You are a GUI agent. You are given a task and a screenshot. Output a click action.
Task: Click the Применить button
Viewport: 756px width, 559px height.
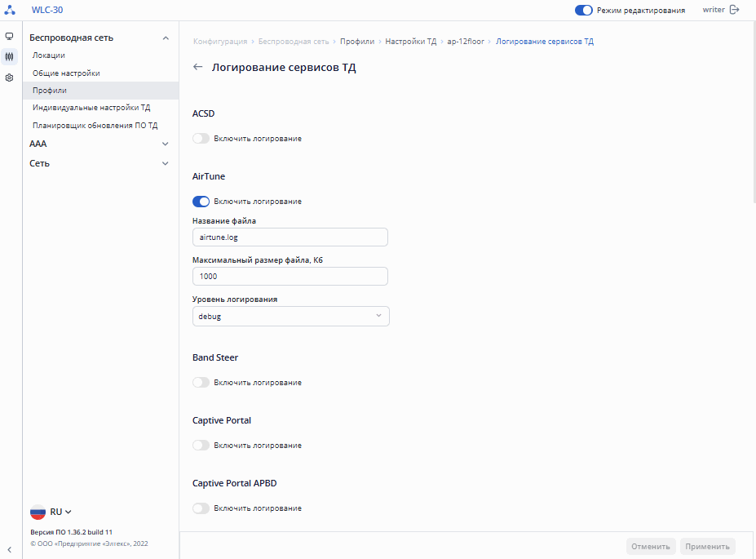tap(707, 547)
